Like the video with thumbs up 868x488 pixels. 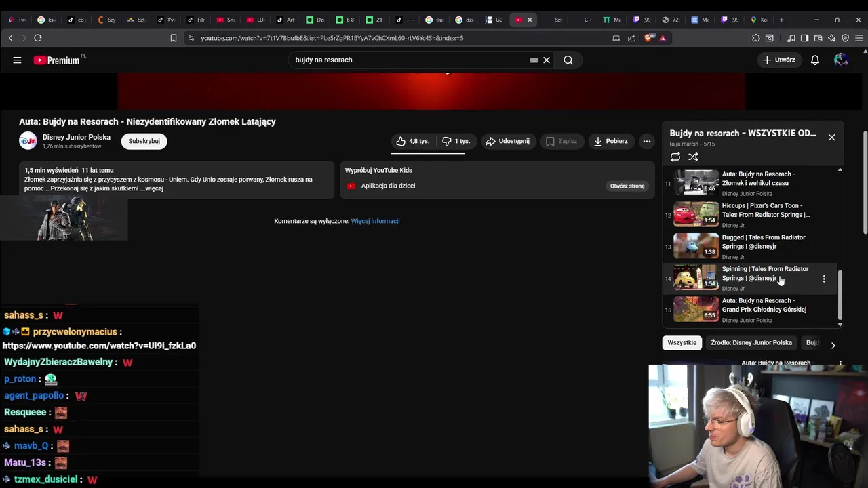coord(414,141)
